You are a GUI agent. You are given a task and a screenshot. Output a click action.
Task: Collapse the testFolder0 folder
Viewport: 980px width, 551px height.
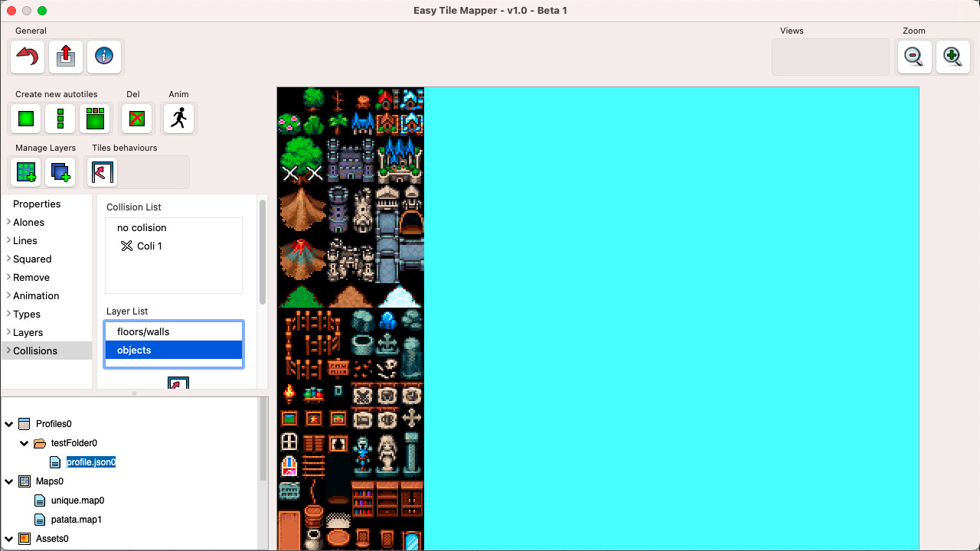click(x=24, y=442)
